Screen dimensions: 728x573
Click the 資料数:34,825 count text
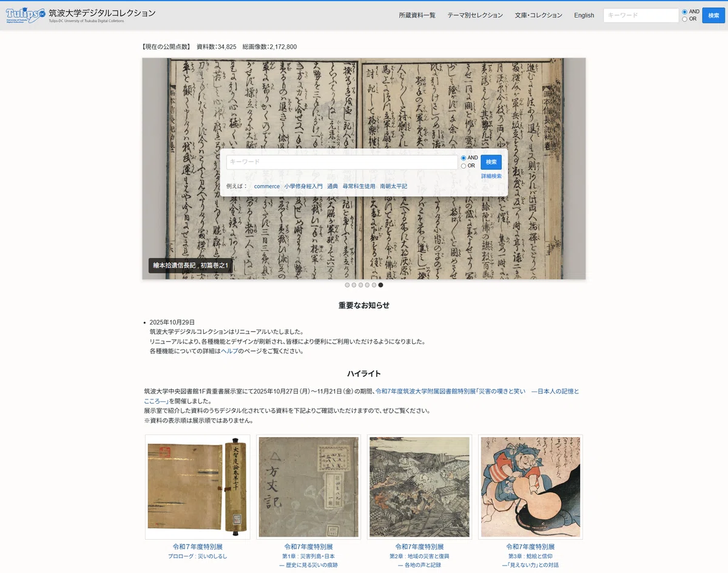[217, 47]
